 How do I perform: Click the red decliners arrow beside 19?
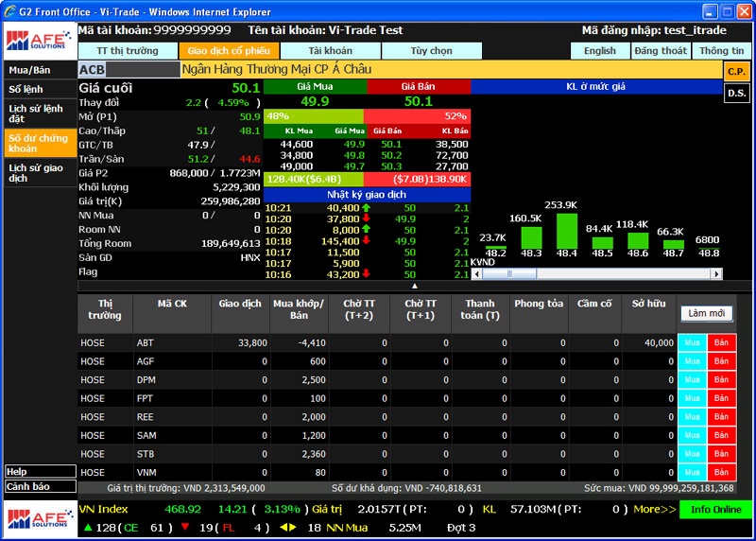click(x=184, y=527)
